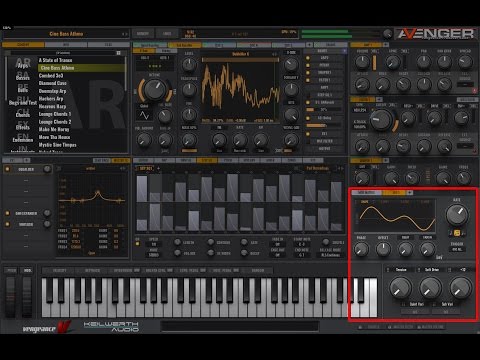Select the Arps category icon in browser
The width and height of the screenshot is (480, 360).
pyautogui.click(x=23, y=63)
